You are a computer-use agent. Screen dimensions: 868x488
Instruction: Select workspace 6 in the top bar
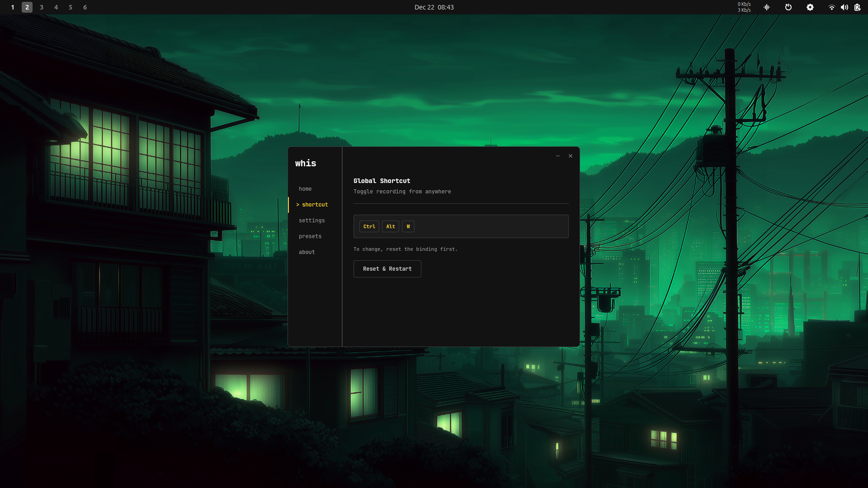pyautogui.click(x=85, y=7)
